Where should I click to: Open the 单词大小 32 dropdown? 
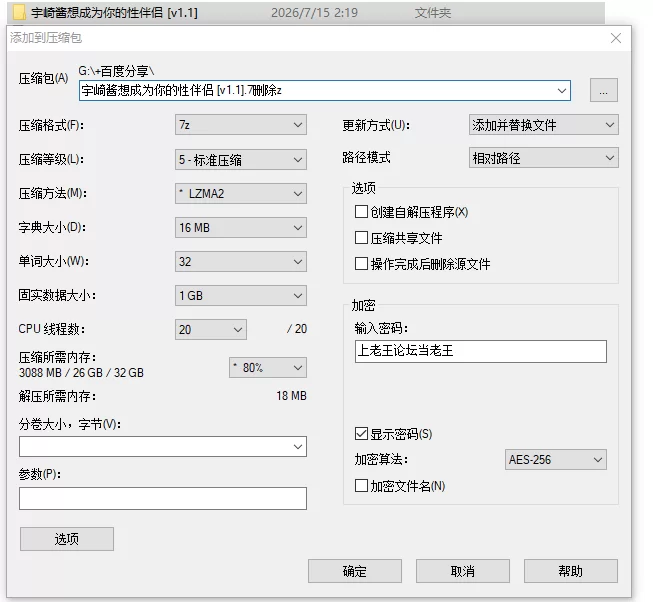(241, 262)
